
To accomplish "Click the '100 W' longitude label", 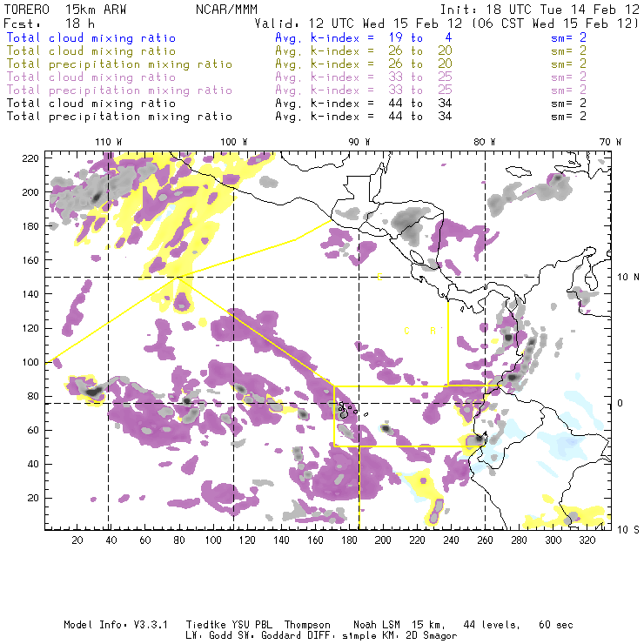I will tap(234, 142).
